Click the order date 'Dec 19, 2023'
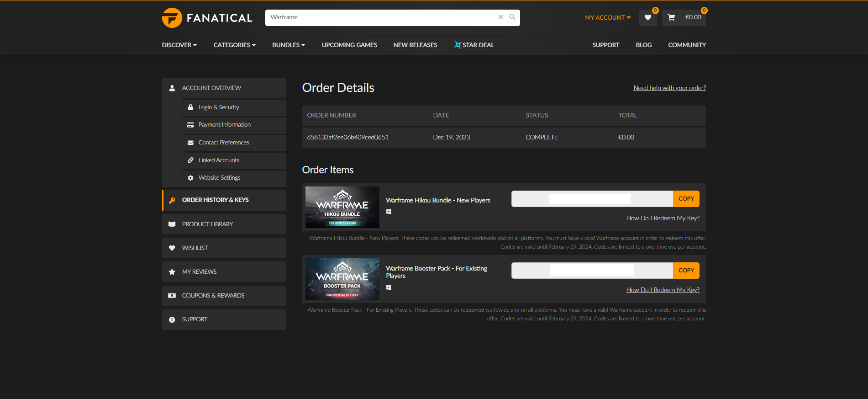Viewport: 868px width, 399px height. (x=451, y=137)
